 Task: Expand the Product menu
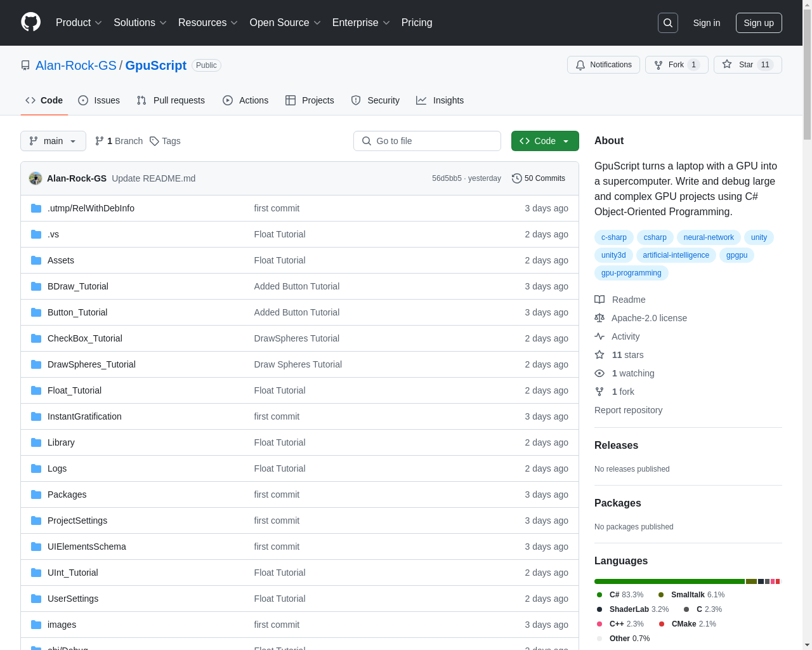[x=79, y=23]
